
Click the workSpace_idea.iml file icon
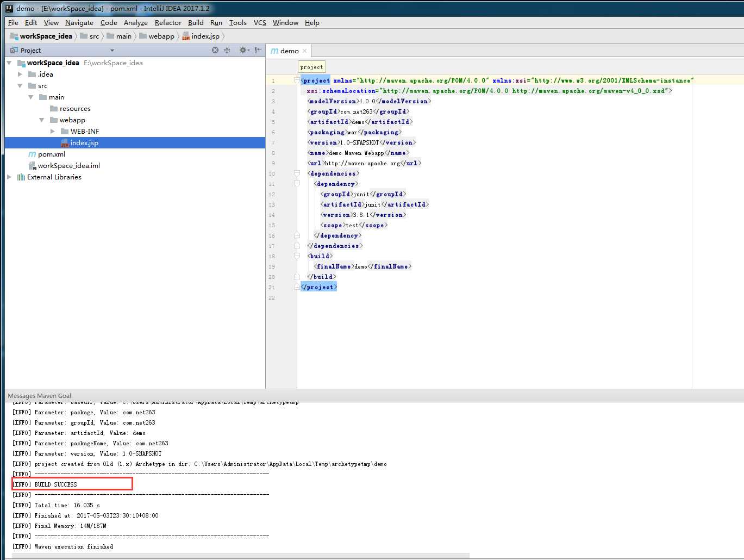point(32,166)
